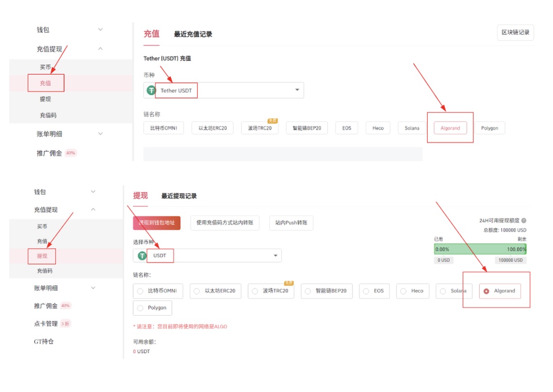The height and width of the screenshot is (392, 553).
Task: Click the help icon beside 24H可用提现额度
Action: tap(524, 220)
